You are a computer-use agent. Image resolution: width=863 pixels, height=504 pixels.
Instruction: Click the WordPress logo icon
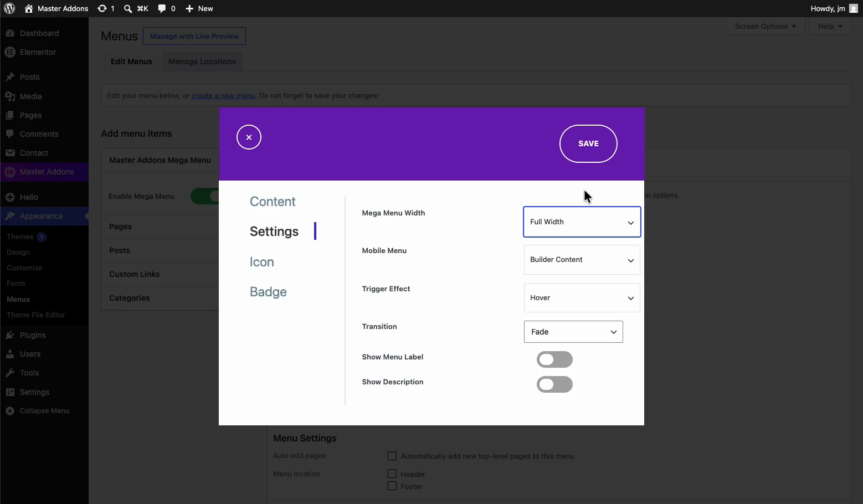tap(9, 8)
